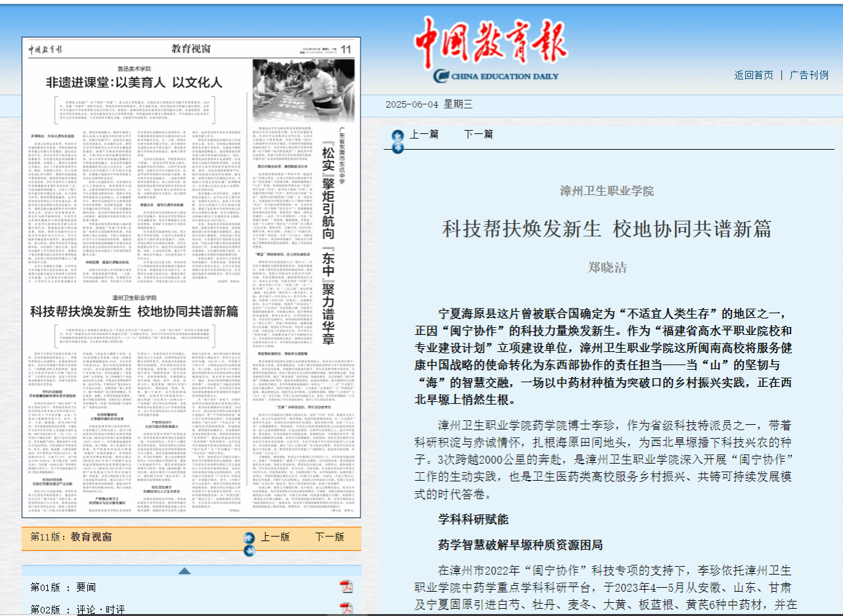The width and height of the screenshot is (843, 616).
Task: Click the 药学智慧破解旱塬种质资源困局 subheading
Action: [520, 544]
